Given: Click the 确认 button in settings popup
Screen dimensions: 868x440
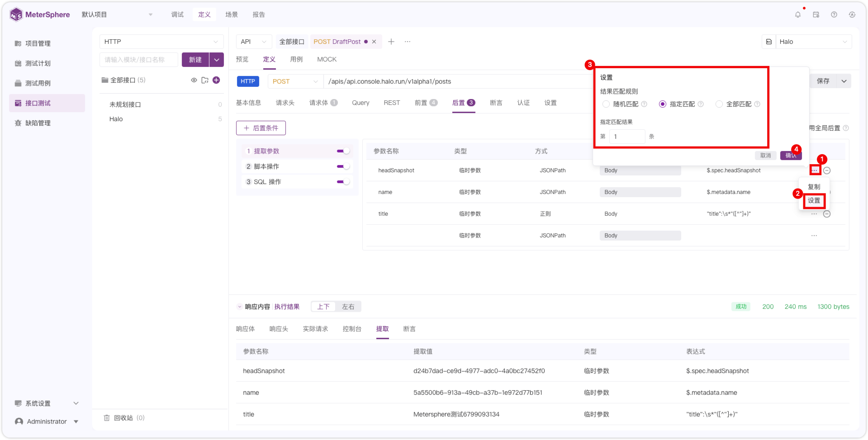Looking at the screenshot, I should pos(791,156).
